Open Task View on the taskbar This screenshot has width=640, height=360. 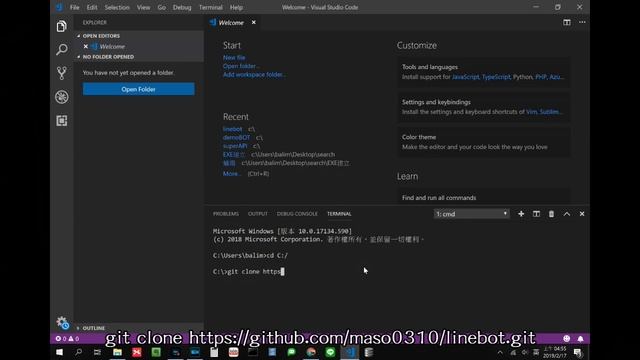pos(98,352)
